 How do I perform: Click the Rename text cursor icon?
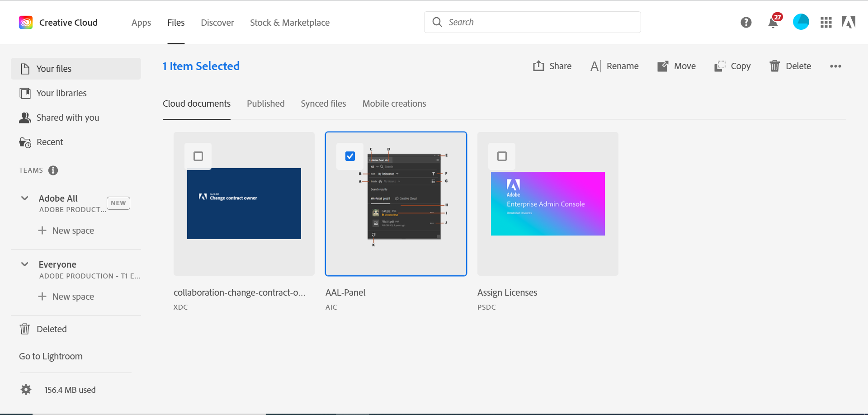[x=596, y=66]
